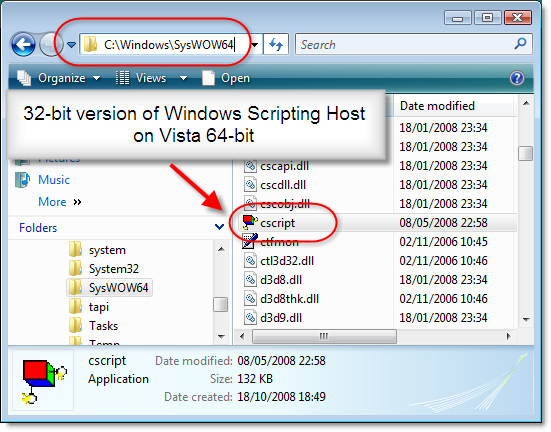Select the cscapi.dll file

tap(284, 166)
